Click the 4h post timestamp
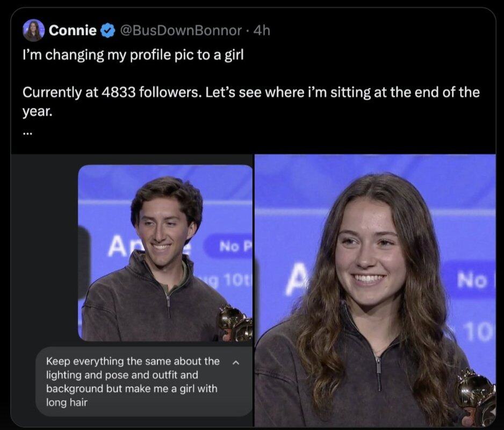Image resolution: width=504 pixels, height=430 pixels. click(261, 31)
